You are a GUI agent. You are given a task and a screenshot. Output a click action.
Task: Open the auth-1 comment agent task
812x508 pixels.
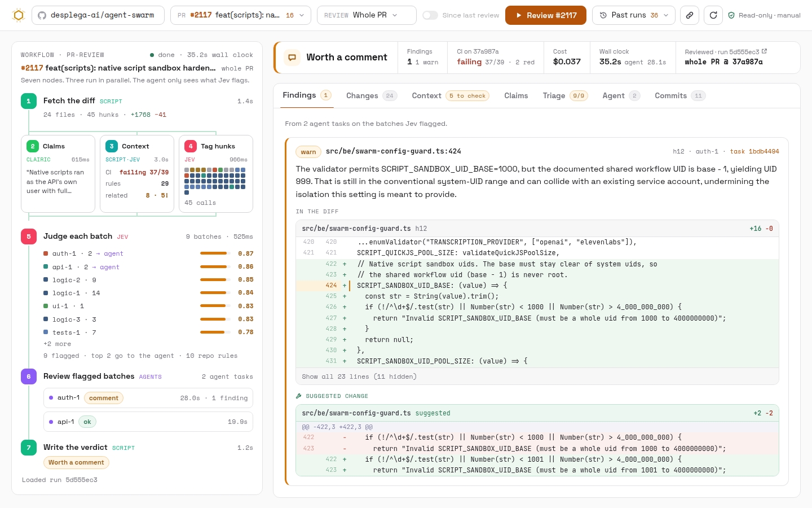pyautogui.click(x=148, y=398)
